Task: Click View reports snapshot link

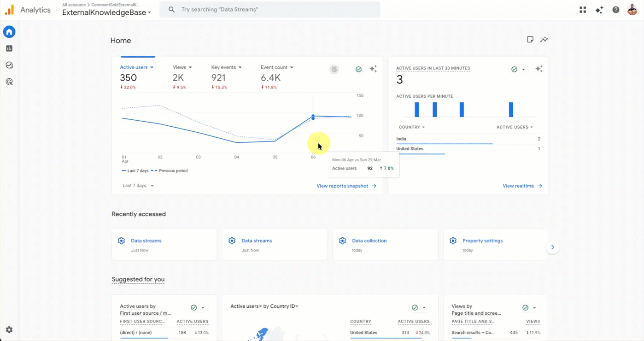Action: pyautogui.click(x=346, y=186)
